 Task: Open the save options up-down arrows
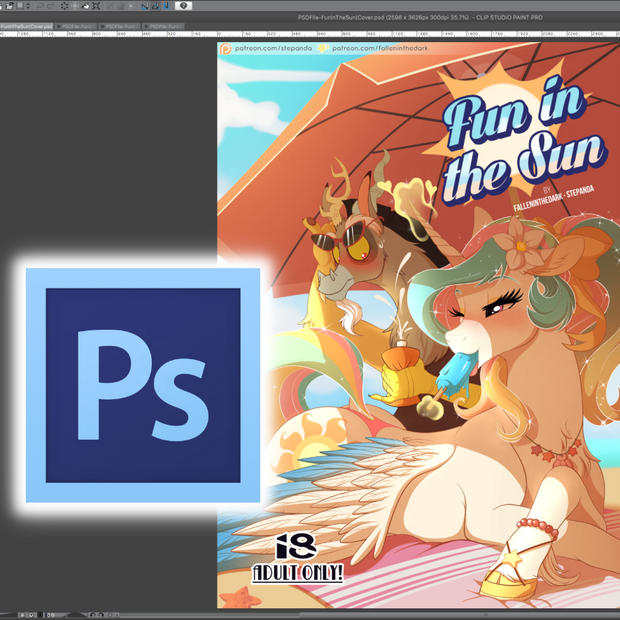[x=28, y=6]
